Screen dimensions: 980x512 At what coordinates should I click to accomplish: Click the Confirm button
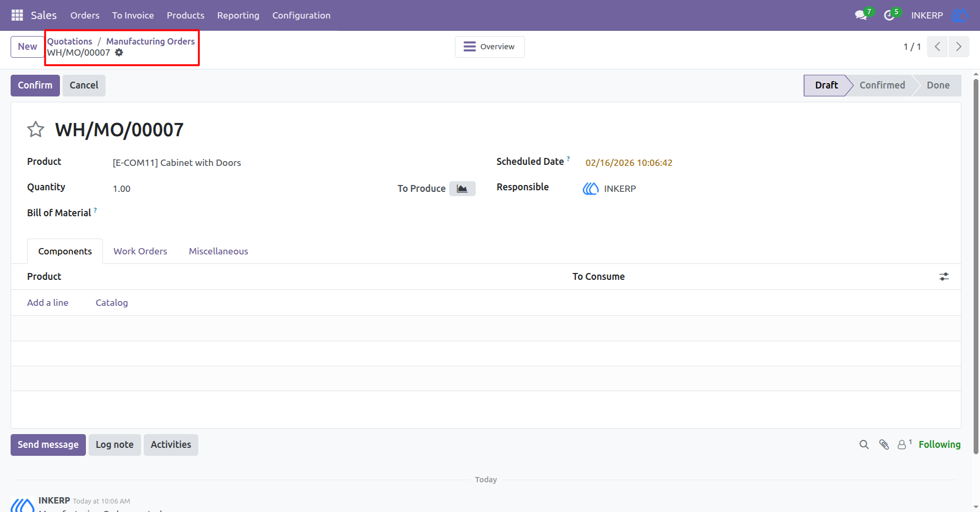point(35,85)
